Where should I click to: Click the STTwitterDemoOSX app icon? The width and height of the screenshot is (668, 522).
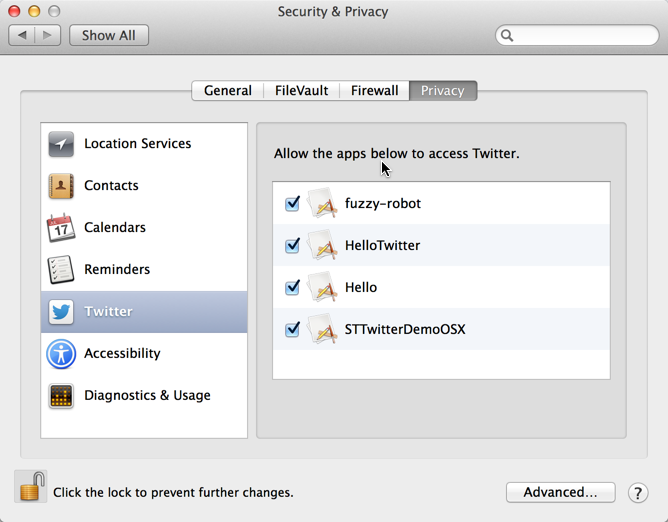tap(322, 329)
